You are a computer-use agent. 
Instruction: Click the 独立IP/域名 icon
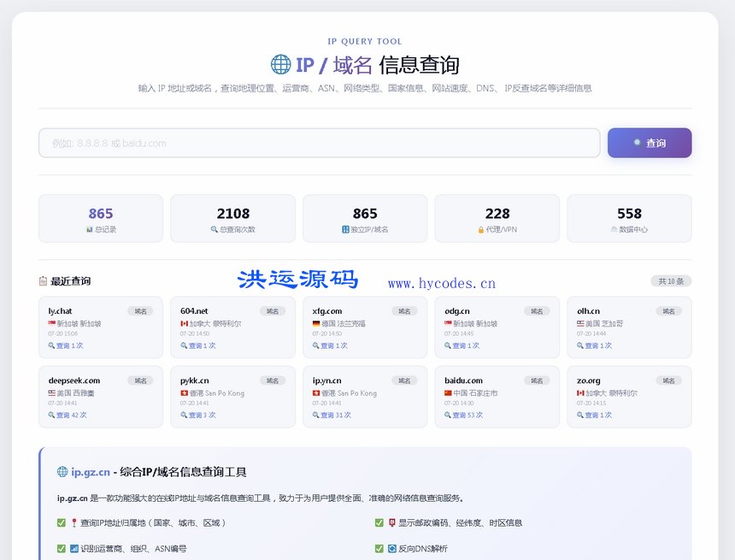coord(345,229)
